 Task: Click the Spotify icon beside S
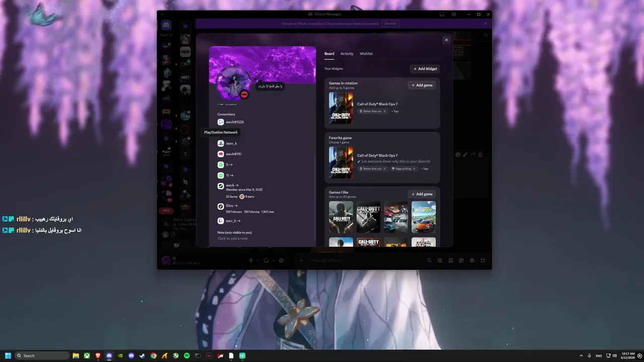220,165
